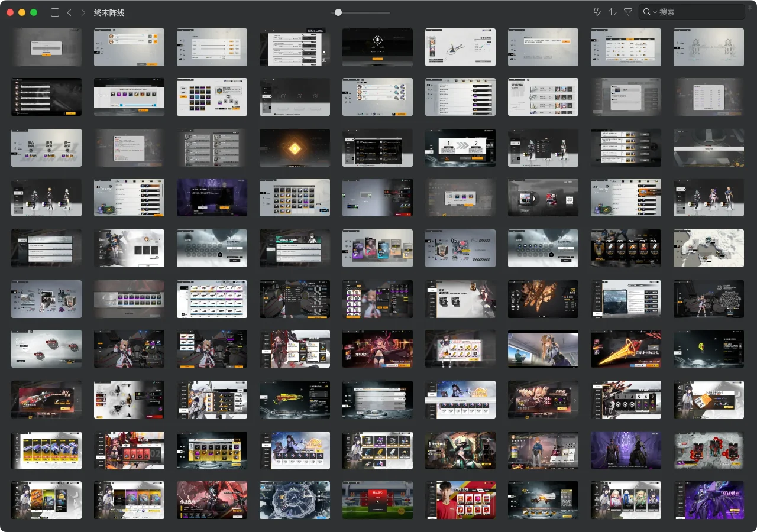Open the filter funnel icon
Viewport: 757px width, 532px height.
[x=628, y=12]
